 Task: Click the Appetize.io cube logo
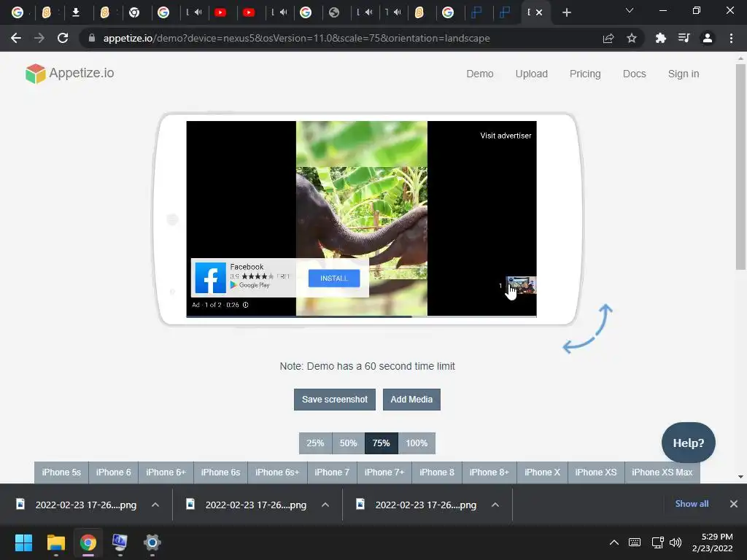click(35, 74)
